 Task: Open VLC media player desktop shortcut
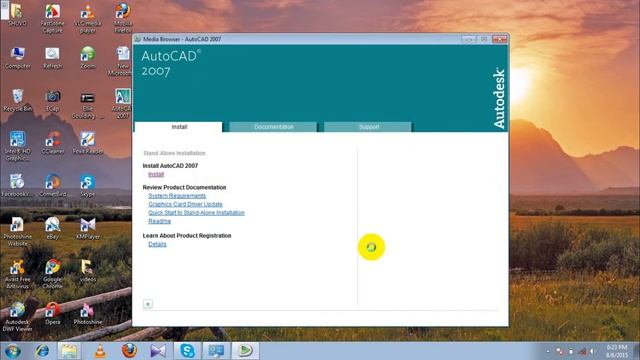[87, 18]
